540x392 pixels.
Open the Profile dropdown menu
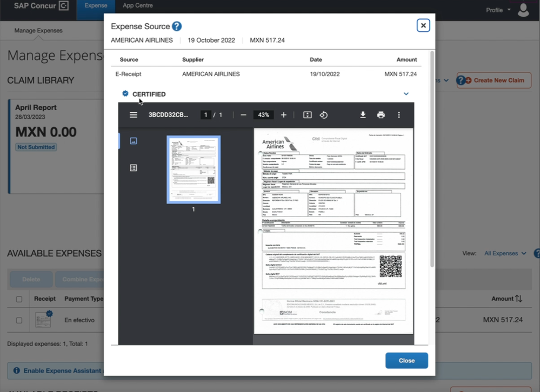[x=498, y=10]
